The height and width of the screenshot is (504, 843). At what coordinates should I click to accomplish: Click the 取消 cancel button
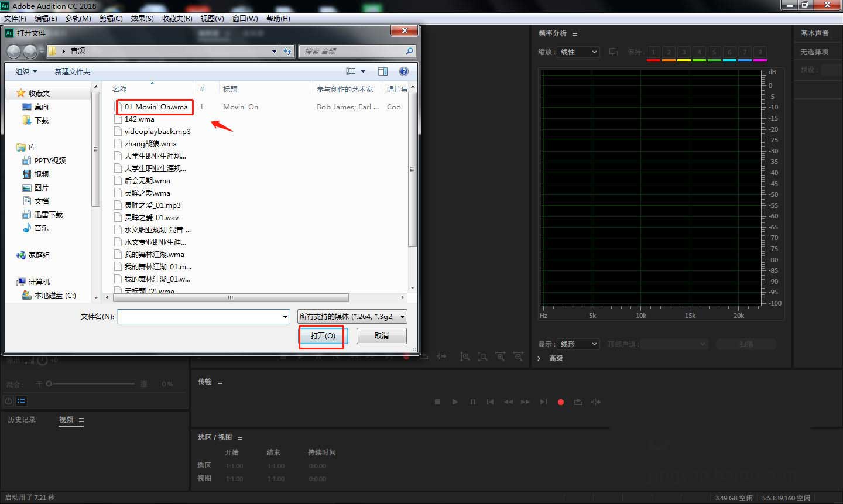pos(381,336)
